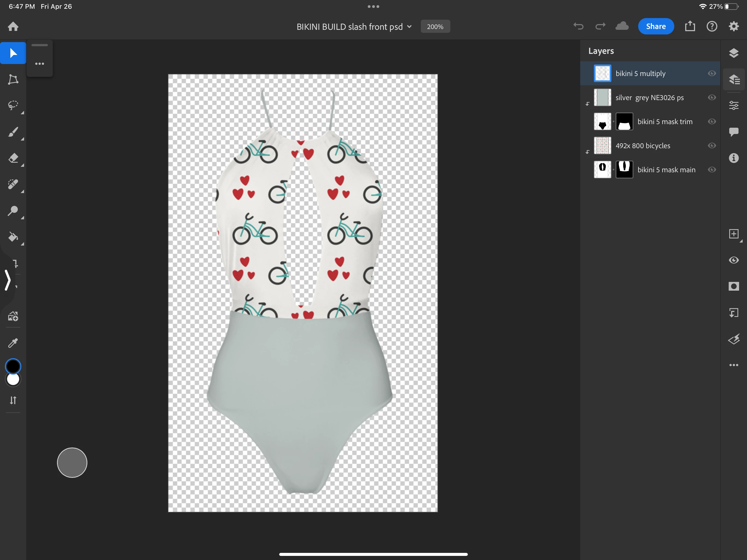747x560 pixels.
Task: Select the Eraser tool
Action: pyautogui.click(x=13, y=158)
